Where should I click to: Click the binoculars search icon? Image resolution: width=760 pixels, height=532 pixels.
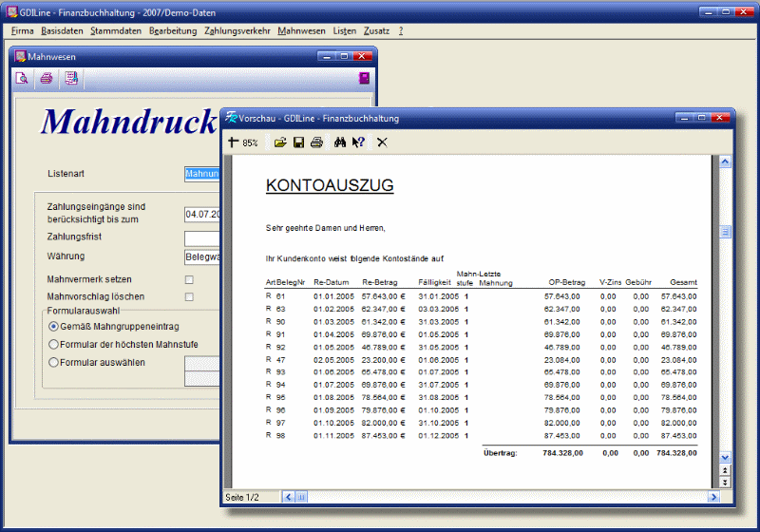click(339, 142)
